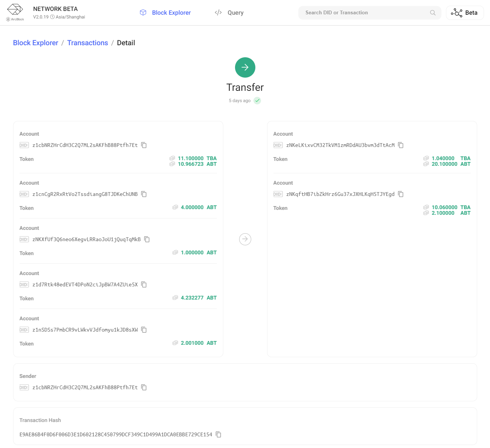Open the Block Explorer nav tab
This screenshot has height=448, width=490.
165,13
